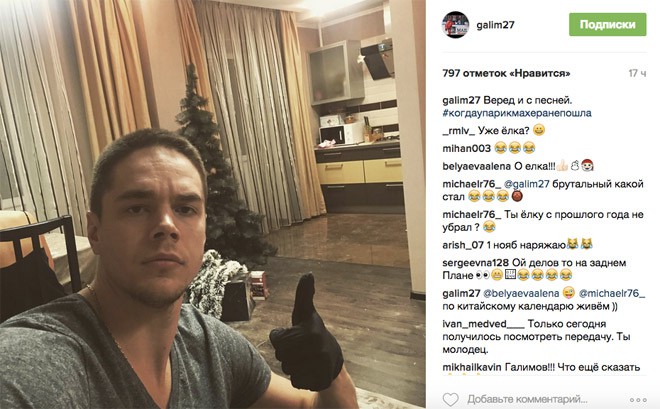Screen dimensions: 660x409
Task: Click @michaelr76_ mention in galim27 reply
Action: [612, 293]
